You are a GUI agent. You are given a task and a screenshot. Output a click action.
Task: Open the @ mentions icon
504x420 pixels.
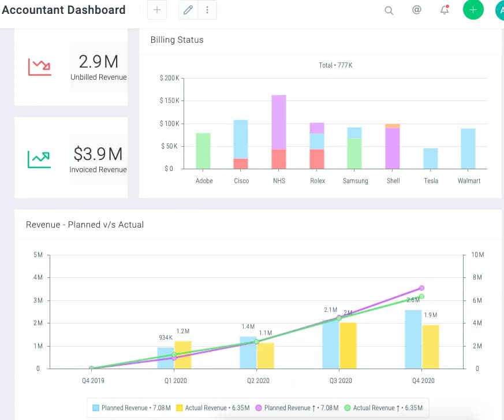417,10
